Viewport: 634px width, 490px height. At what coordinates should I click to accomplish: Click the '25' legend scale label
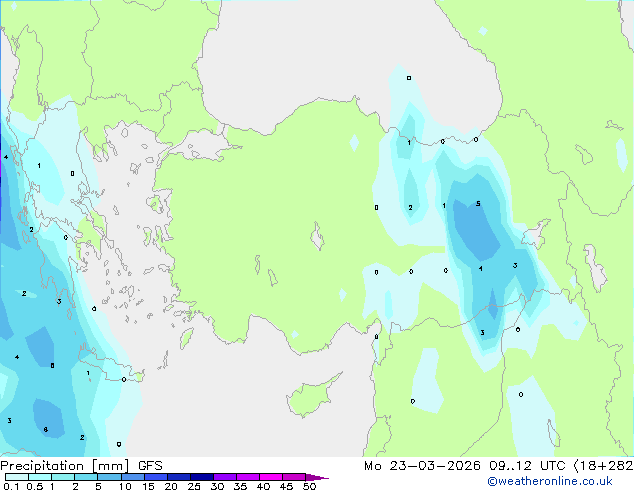tap(194, 486)
